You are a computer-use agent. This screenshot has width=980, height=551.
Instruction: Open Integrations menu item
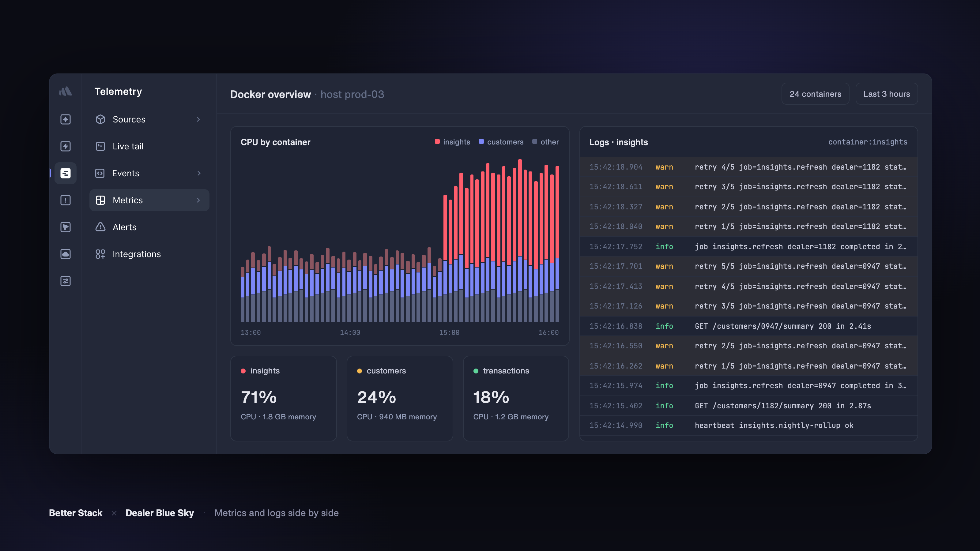[x=149, y=254]
